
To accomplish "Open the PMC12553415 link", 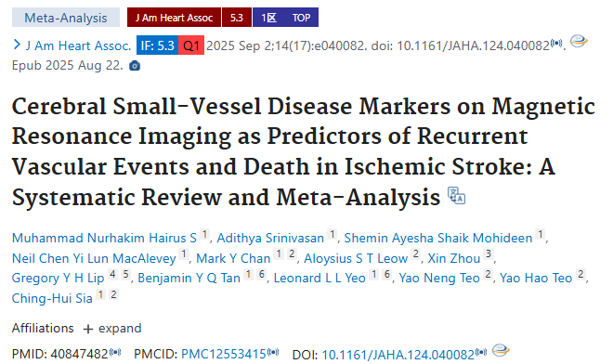I will [224, 354].
